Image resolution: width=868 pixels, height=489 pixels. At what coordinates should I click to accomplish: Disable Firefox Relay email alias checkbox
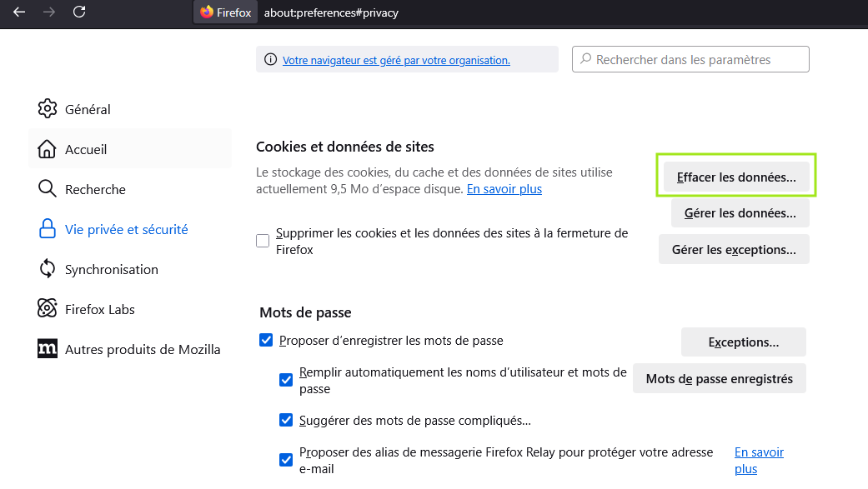click(x=286, y=460)
